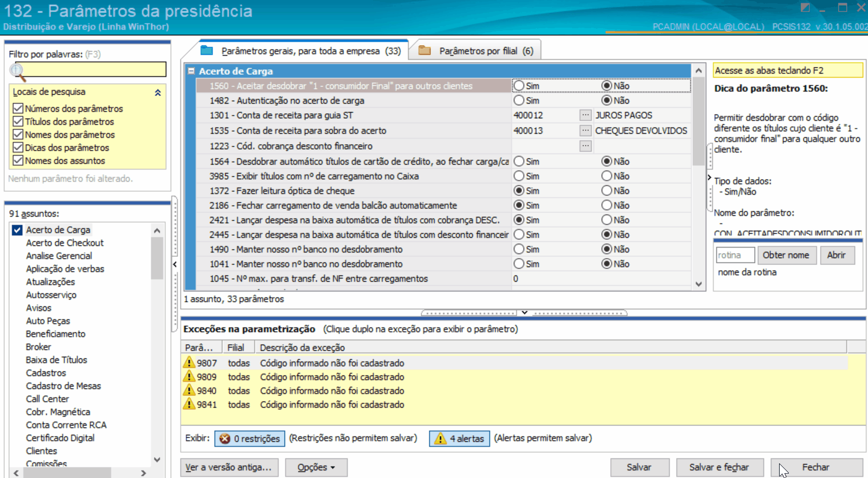
Task: Click the warning icon for exception 9841
Action: (189, 404)
